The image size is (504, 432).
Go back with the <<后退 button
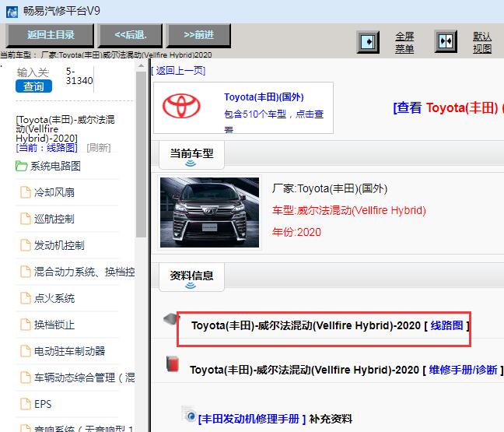tap(130, 35)
